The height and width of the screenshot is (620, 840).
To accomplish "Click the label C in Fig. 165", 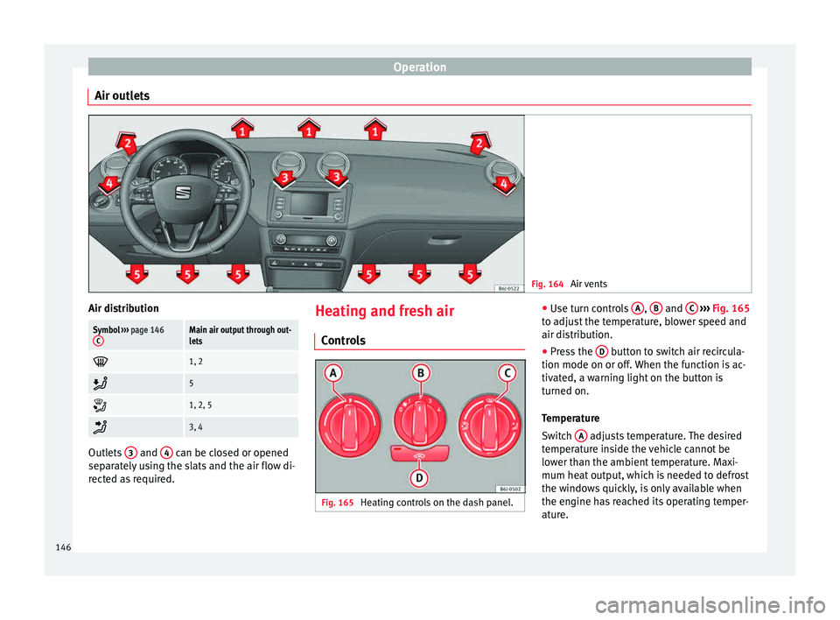I will click(507, 373).
